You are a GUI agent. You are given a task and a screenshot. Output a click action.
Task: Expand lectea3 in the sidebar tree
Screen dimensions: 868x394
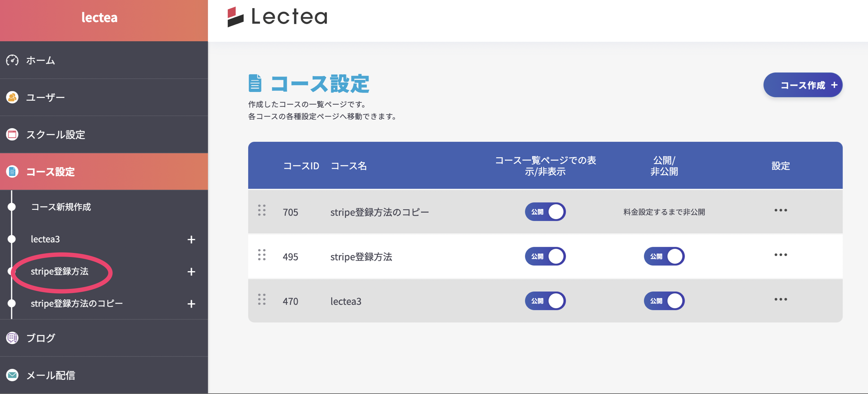pos(191,240)
